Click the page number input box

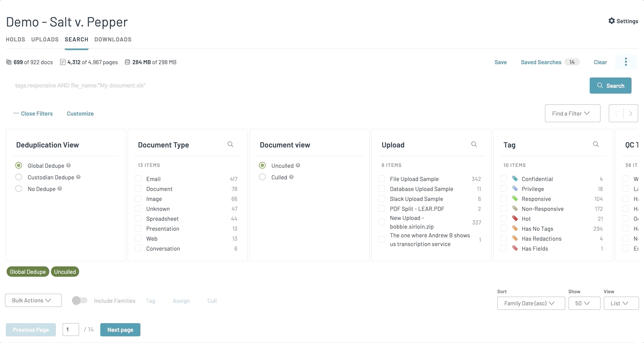click(70, 330)
